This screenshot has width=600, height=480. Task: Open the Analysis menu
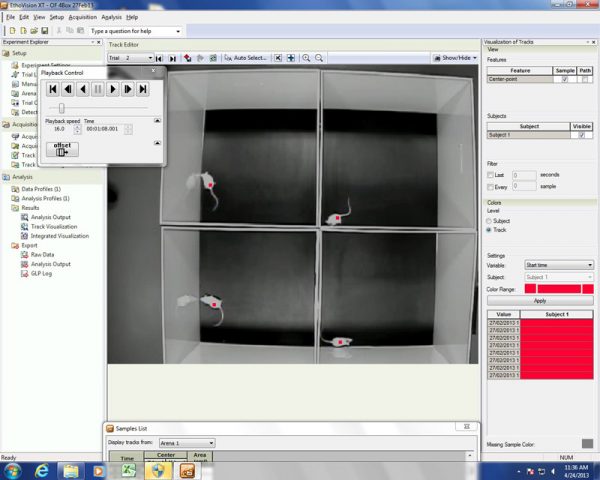pyautogui.click(x=111, y=17)
